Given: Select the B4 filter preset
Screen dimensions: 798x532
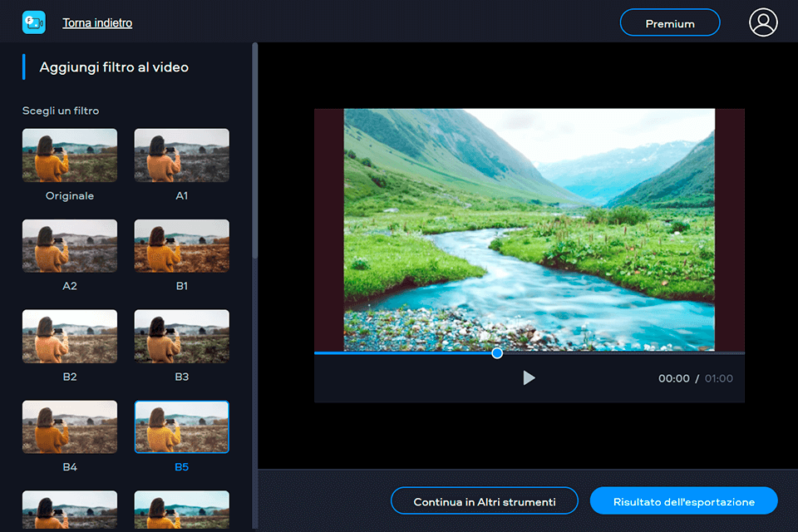Looking at the screenshot, I should pyautogui.click(x=69, y=426).
